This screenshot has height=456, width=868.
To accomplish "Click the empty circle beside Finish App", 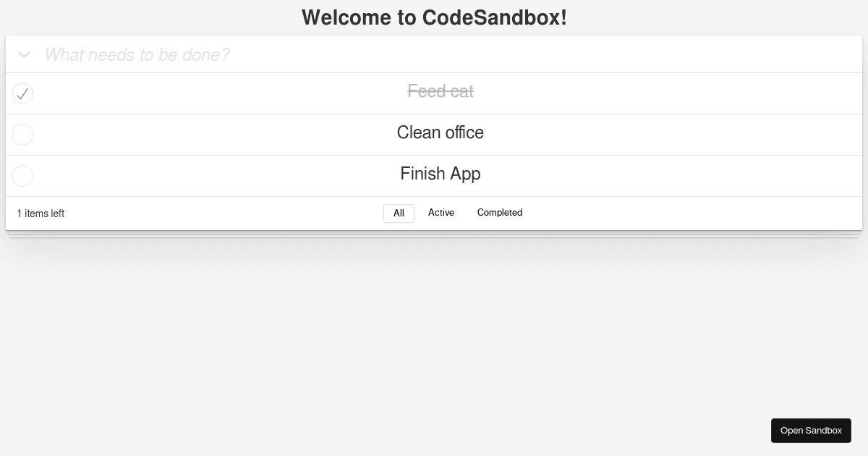I will tap(22, 176).
